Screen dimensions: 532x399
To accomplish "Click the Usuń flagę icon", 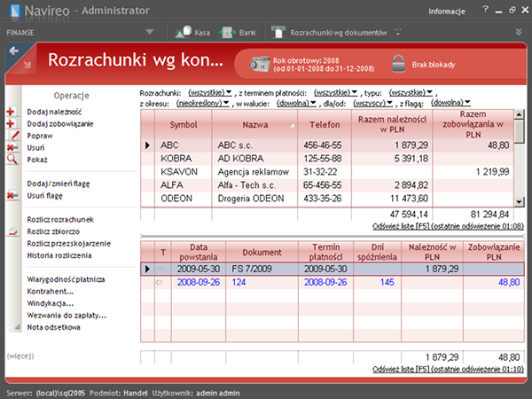I will click(12, 193).
